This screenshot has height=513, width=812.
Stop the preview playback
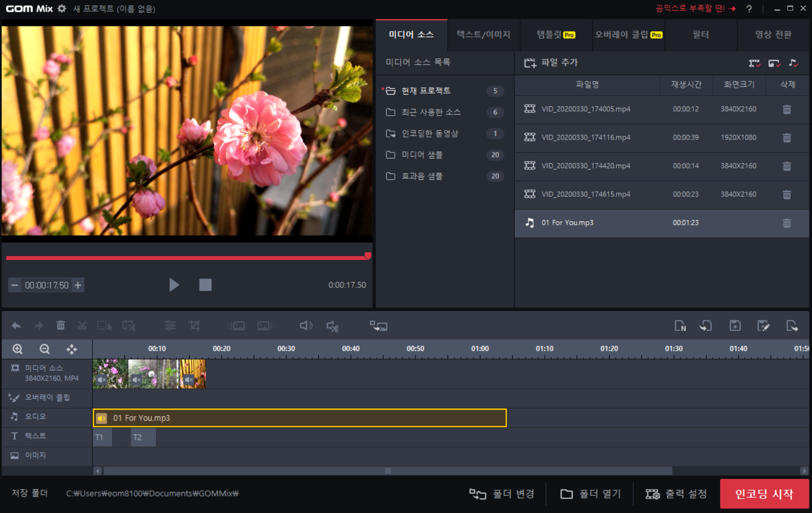[x=205, y=285]
